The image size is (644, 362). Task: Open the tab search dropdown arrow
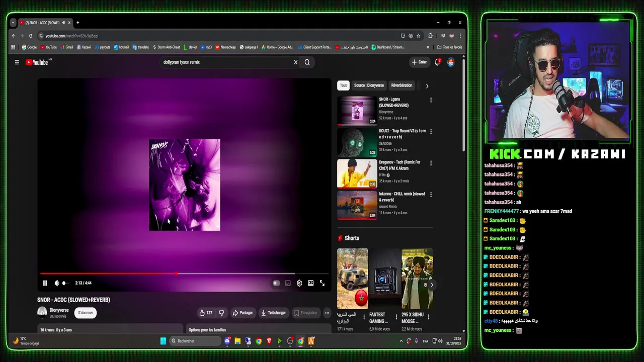pyautogui.click(x=13, y=23)
